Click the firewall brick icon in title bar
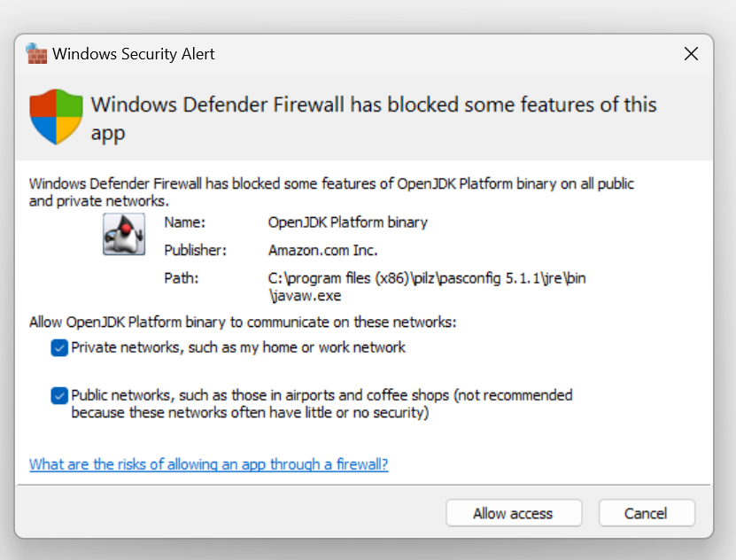 coord(36,53)
